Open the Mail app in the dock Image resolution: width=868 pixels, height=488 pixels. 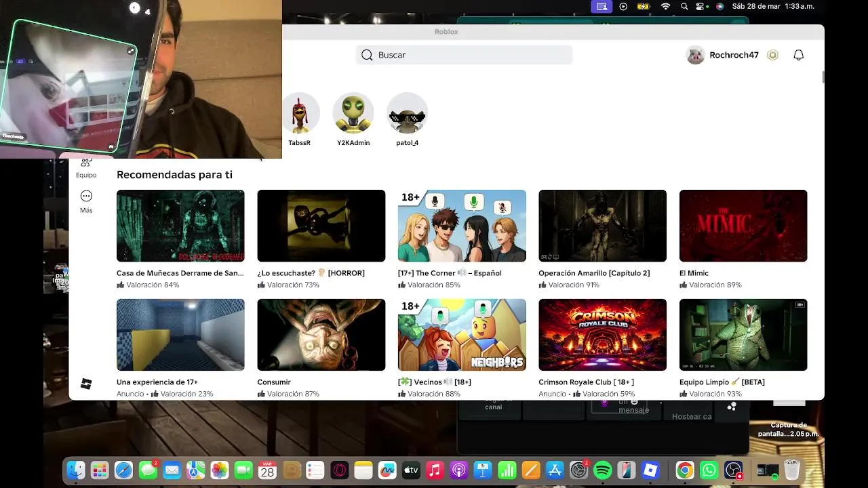click(172, 470)
